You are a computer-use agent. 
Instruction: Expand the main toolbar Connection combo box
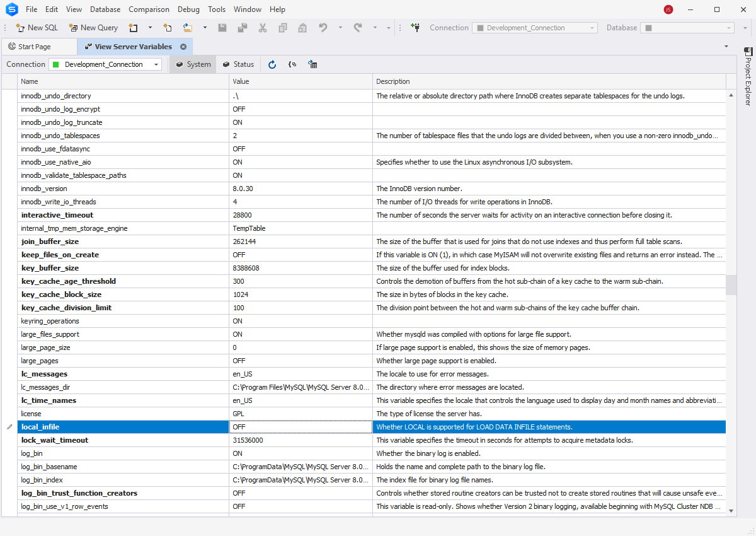pyautogui.click(x=592, y=28)
